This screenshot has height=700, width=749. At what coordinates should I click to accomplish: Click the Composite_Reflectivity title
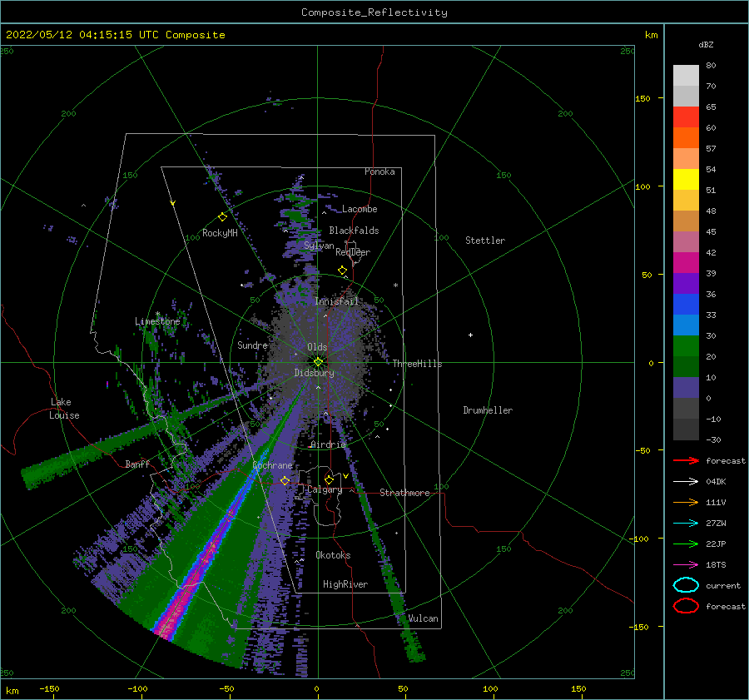point(374,12)
